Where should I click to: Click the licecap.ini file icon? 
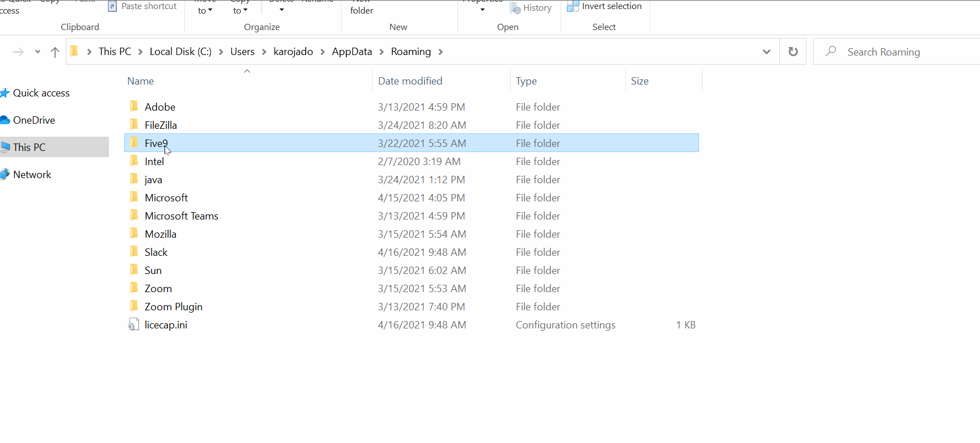[x=134, y=325]
